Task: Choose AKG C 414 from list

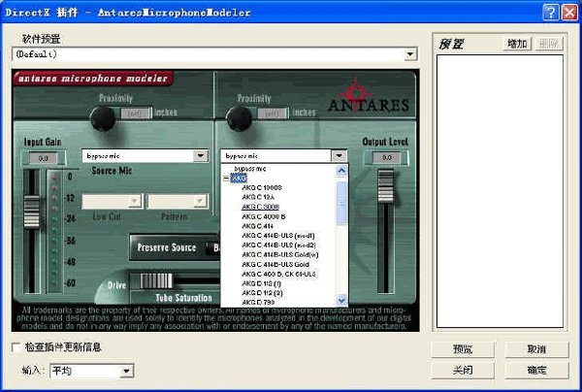Action: point(258,226)
